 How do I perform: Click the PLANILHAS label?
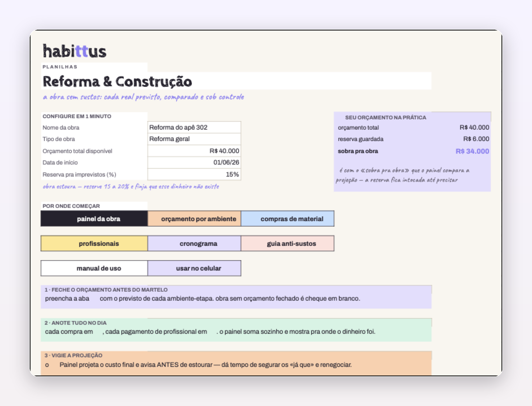tap(60, 67)
